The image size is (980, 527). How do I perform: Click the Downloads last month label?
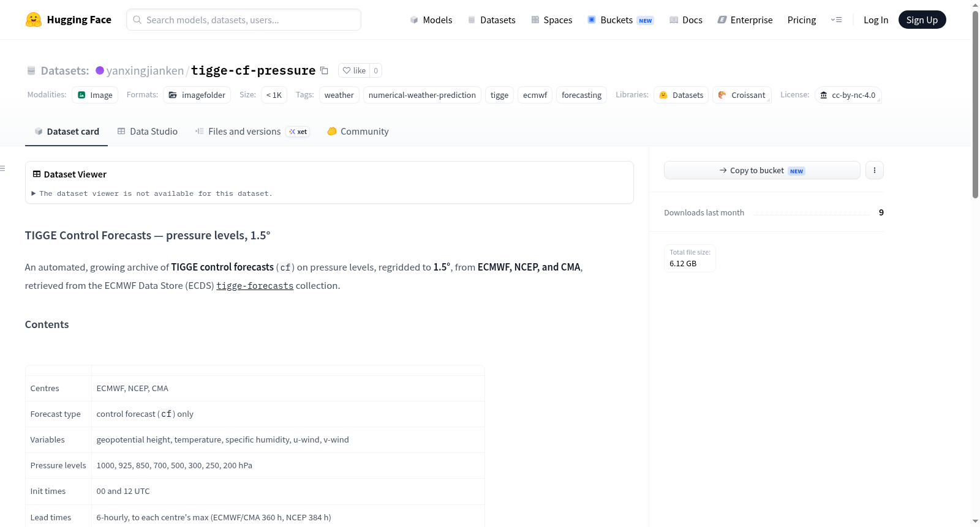tap(704, 212)
